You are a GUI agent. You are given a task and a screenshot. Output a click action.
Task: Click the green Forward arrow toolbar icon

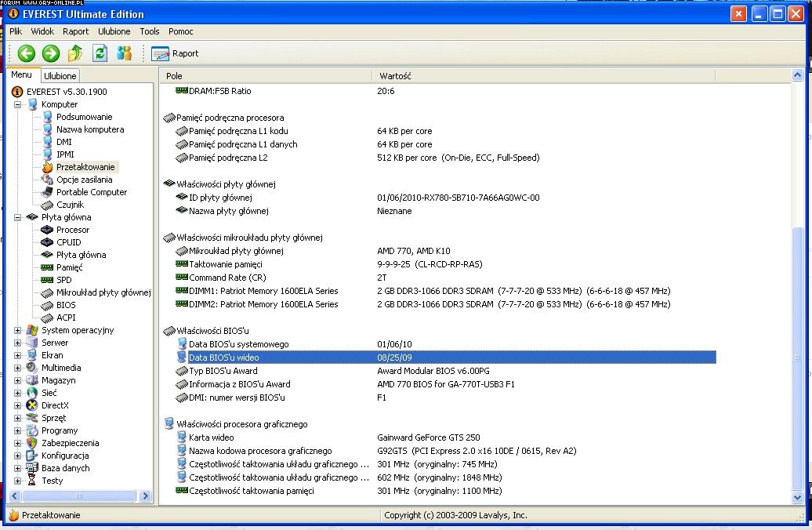click(51, 53)
